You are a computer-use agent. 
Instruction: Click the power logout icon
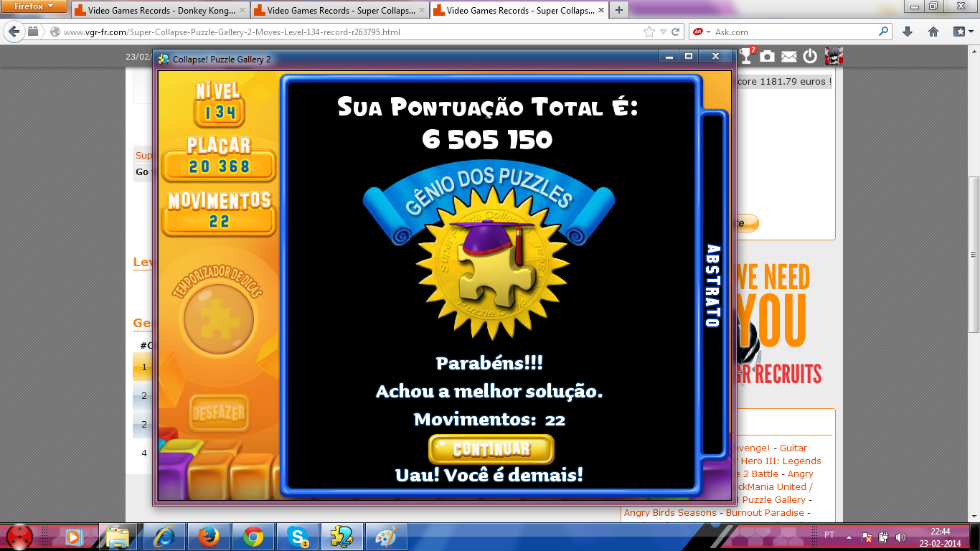[810, 57]
